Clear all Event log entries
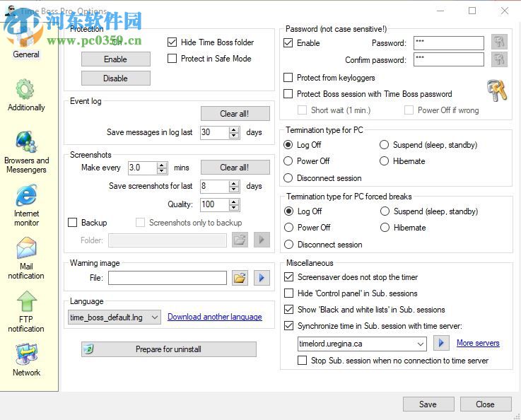The width and height of the screenshot is (521, 420). coord(235,114)
